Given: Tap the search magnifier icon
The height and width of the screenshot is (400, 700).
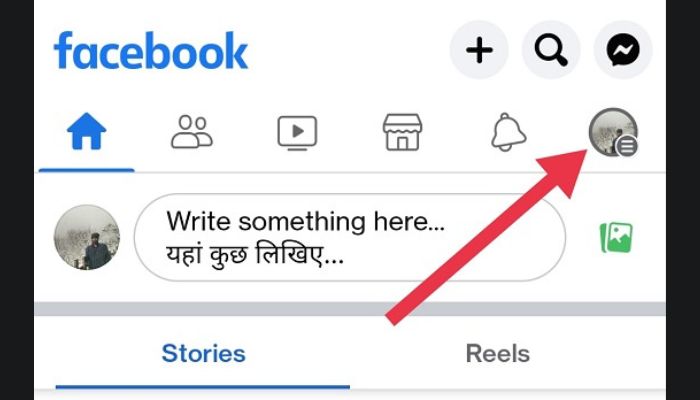Looking at the screenshot, I should (551, 50).
